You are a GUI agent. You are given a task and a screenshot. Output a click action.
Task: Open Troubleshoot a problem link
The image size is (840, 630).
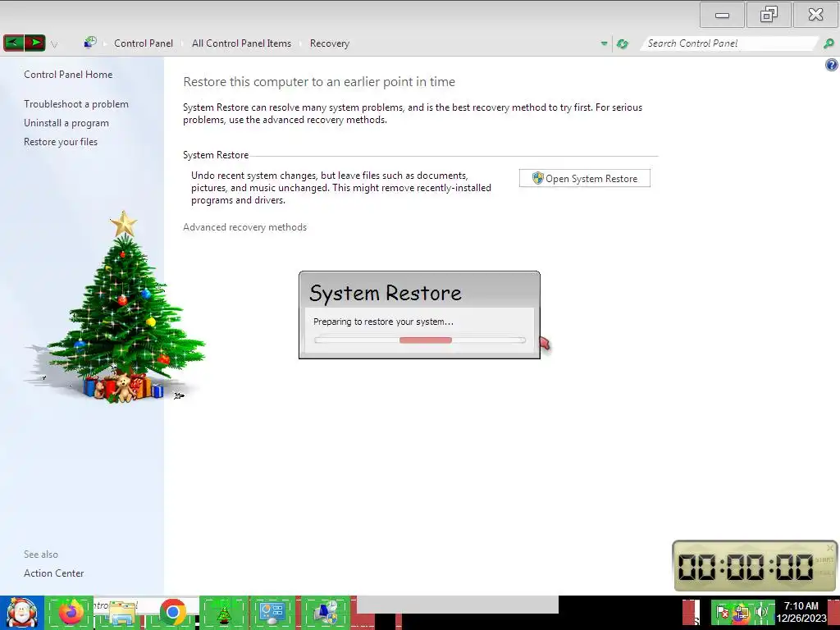point(76,104)
